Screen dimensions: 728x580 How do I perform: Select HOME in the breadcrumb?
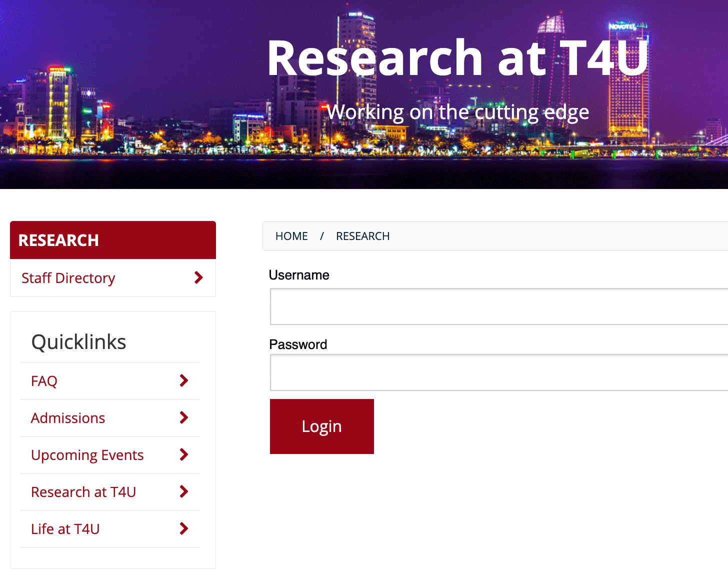point(291,236)
